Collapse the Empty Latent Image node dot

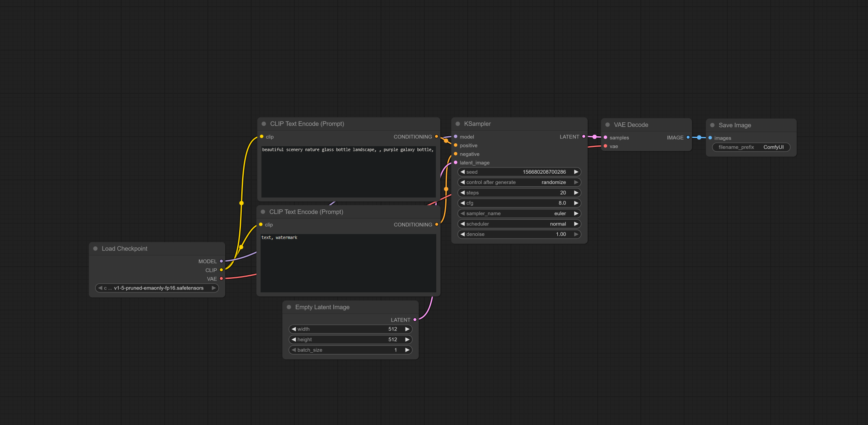(x=289, y=307)
